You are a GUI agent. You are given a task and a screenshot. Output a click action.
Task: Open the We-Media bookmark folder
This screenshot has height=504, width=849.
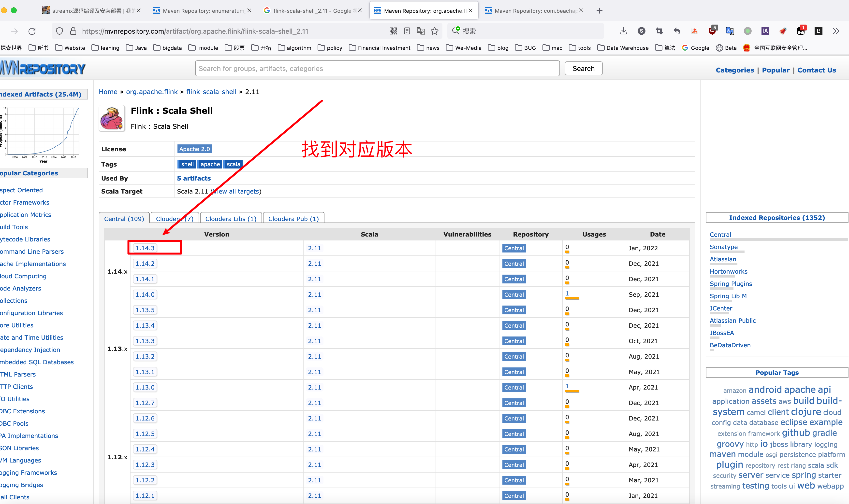pos(464,48)
